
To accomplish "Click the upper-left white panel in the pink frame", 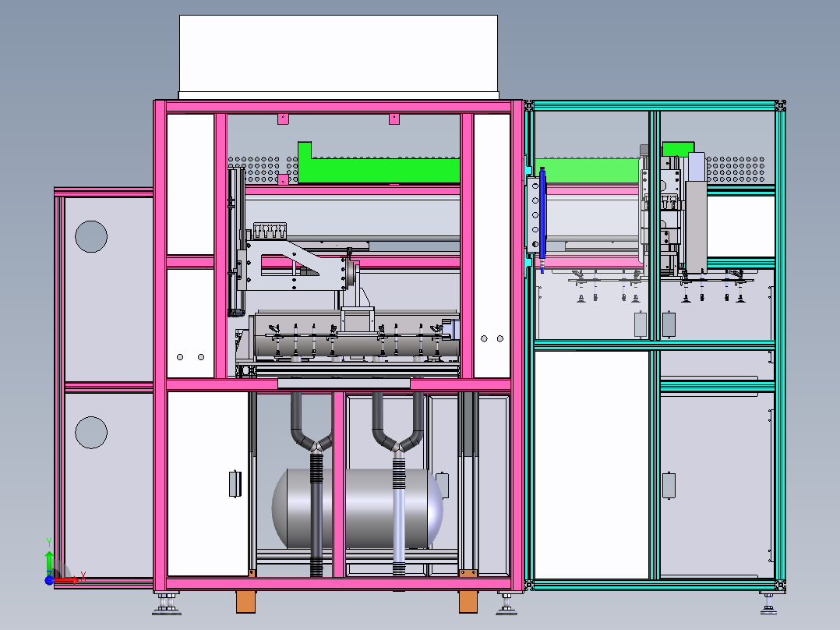I will (x=190, y=184).
